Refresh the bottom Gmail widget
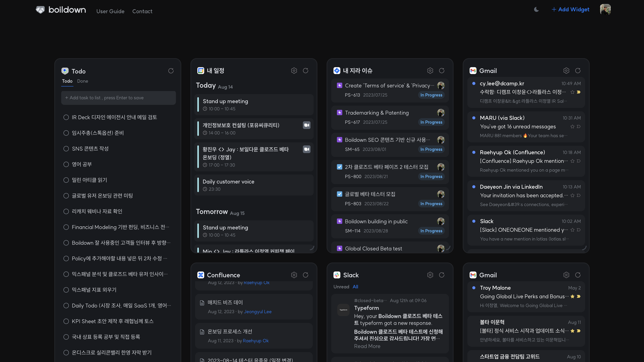The width and height of the screenshot is (644, 362). tap(578, 275)
